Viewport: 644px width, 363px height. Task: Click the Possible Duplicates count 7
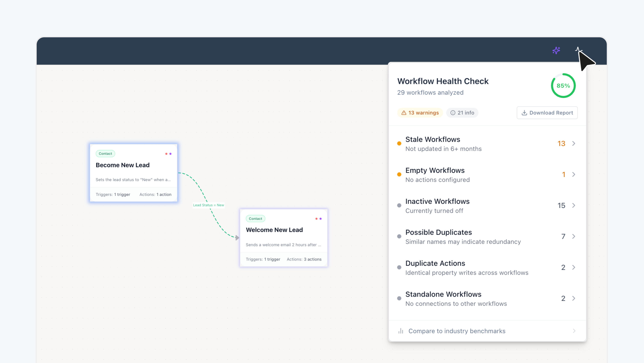[x=563, y=236]
